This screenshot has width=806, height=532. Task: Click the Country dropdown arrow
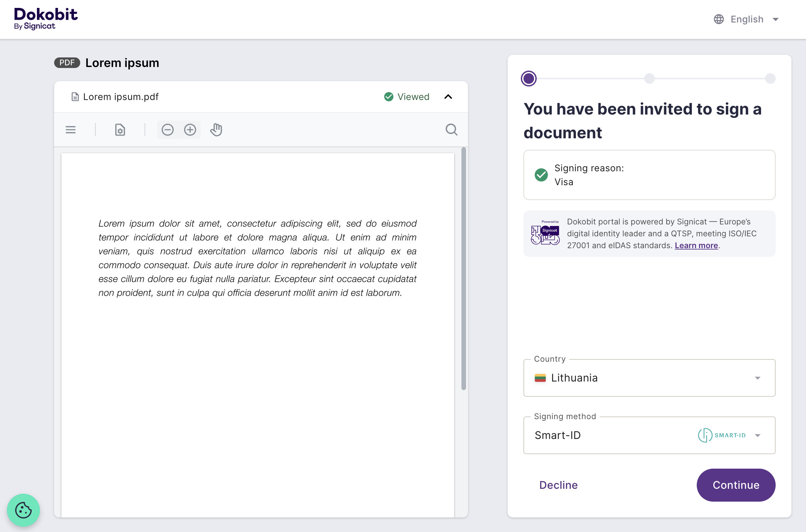pyautogui.click(x=757, y=378)
